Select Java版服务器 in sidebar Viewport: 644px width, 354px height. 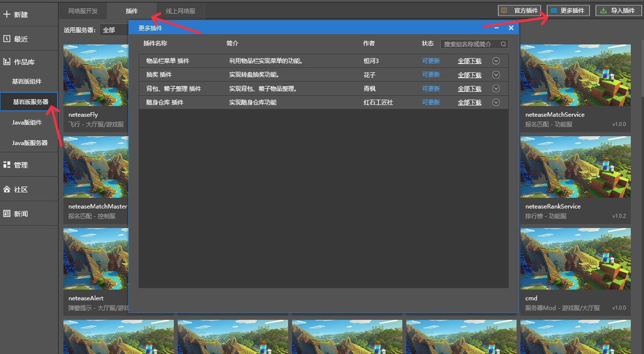[x=29, y=143]
